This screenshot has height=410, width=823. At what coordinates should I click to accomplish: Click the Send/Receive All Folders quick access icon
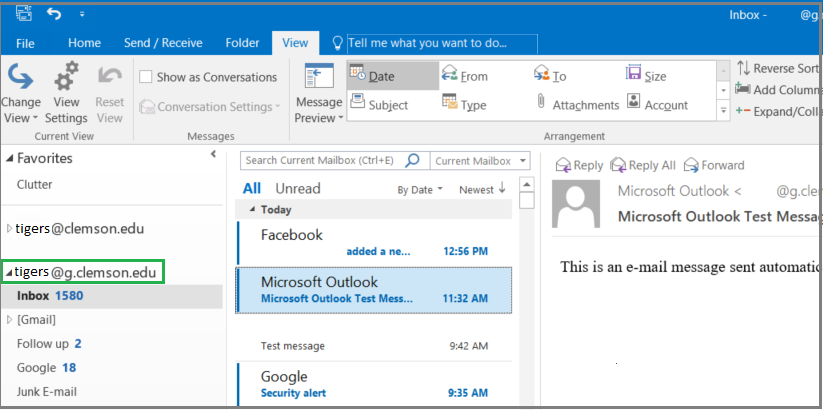click(x=24, y=13)
